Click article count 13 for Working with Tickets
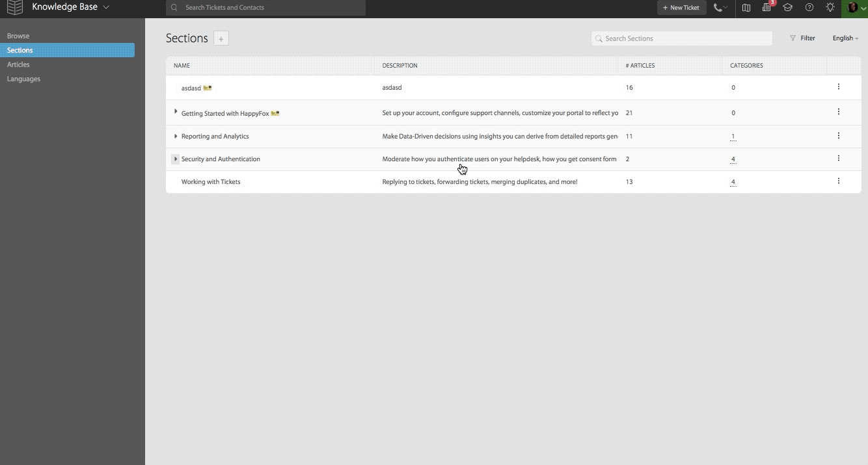This screenshot has width=868, height=465. coord(629,182)
